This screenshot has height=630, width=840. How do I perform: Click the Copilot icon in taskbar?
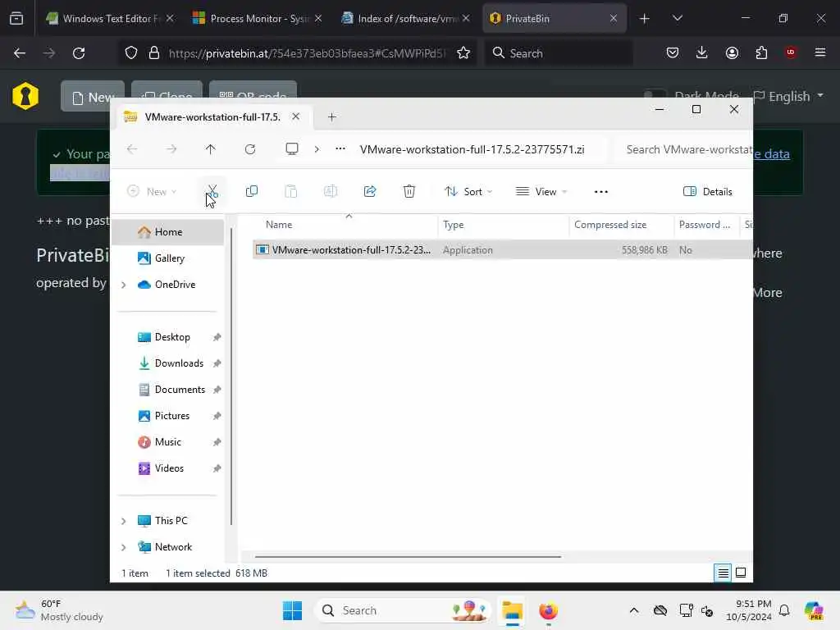813,610
